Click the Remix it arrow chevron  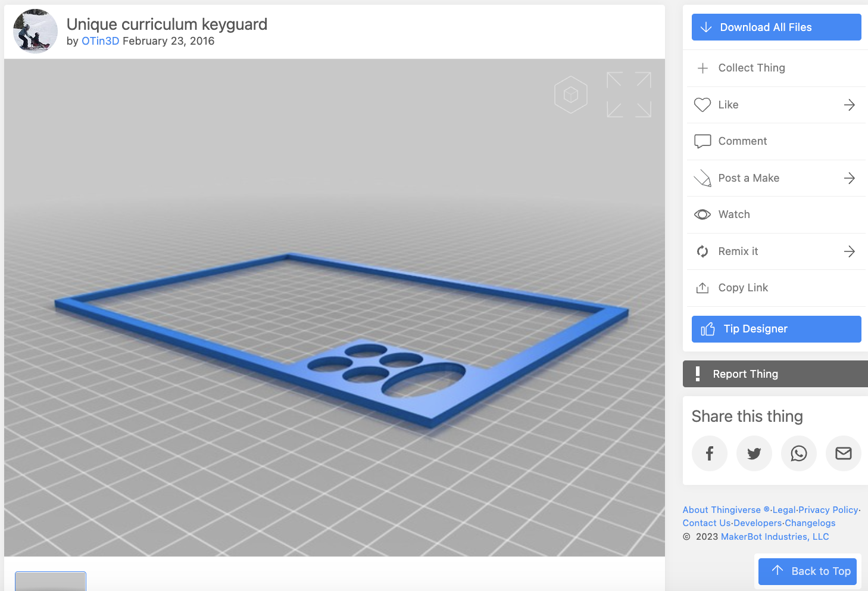pyautogui.click(x=849, y=251)
